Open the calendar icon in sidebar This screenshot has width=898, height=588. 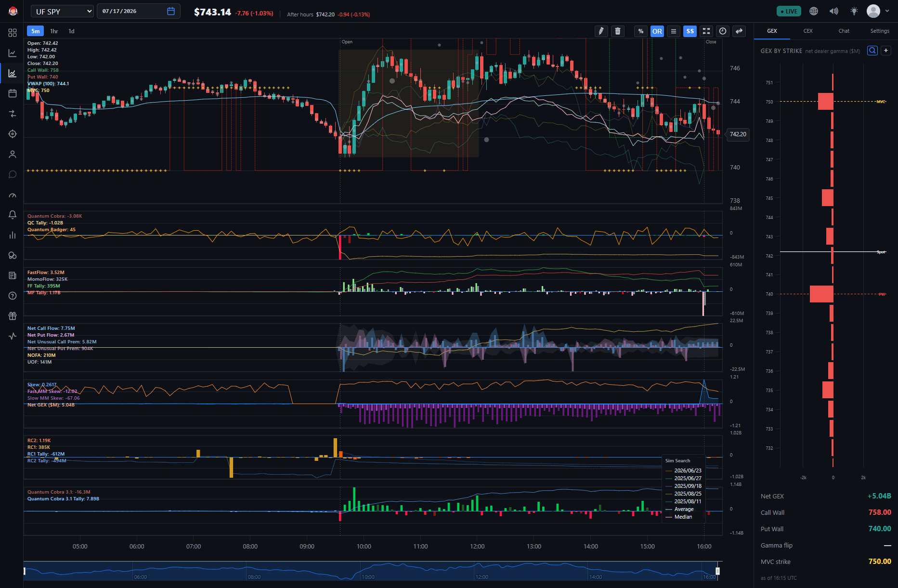click(x=13, y=93)
